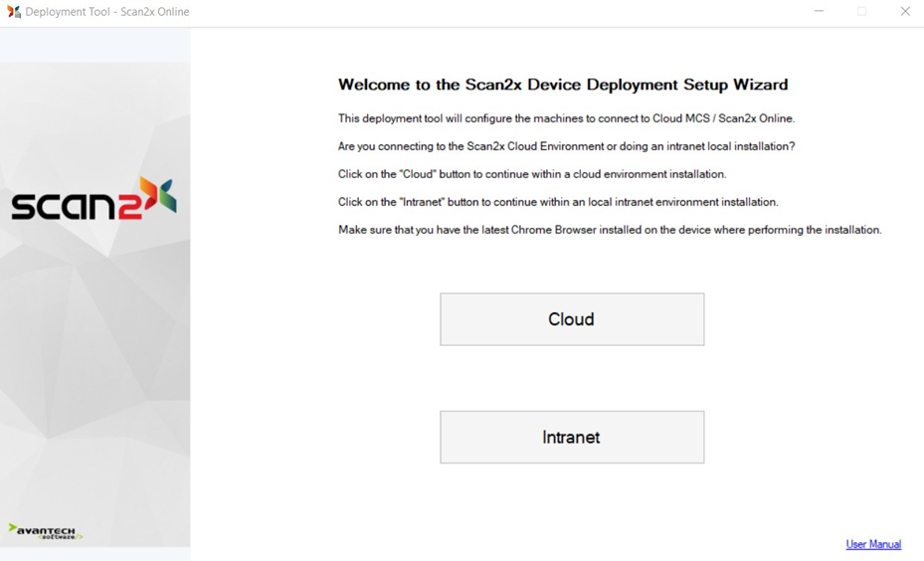
Task: Choose the Intranet installation button
Action: click(x=572, y=437)
